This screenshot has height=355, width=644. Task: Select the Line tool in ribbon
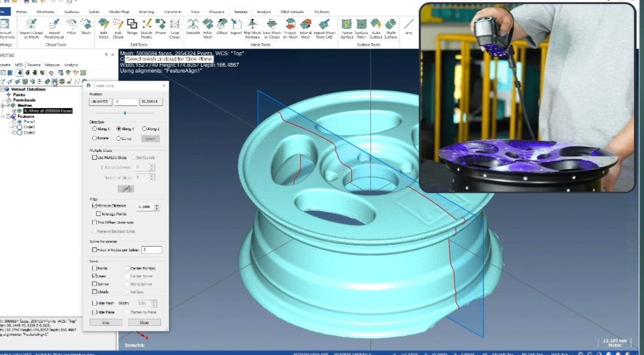(x=409, y=27)
